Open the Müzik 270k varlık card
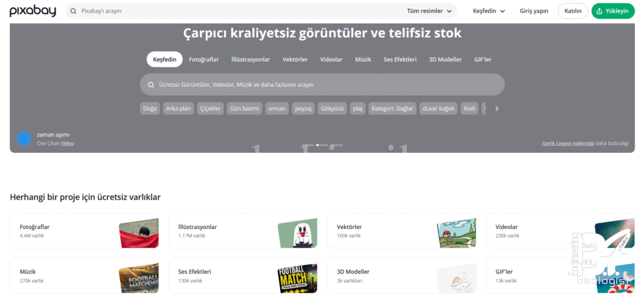The width and height of the screenshot is (644, 300). click(84, 275)
